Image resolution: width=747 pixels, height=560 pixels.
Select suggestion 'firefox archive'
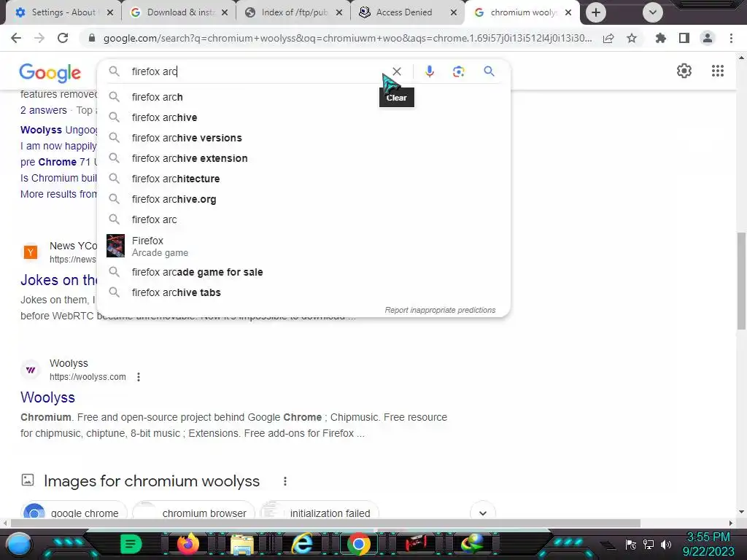click(x=303, y=117)
